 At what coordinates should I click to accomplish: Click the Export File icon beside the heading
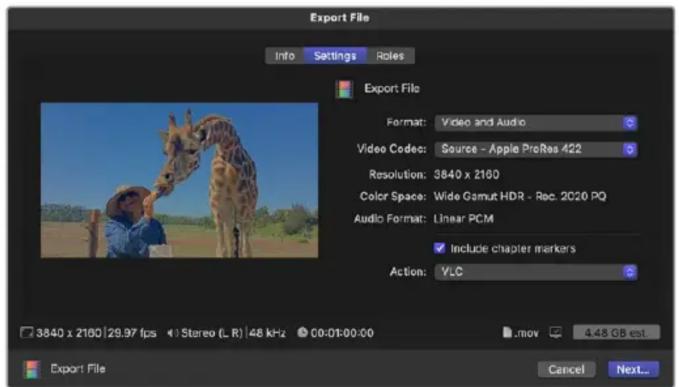pos(345,89)
